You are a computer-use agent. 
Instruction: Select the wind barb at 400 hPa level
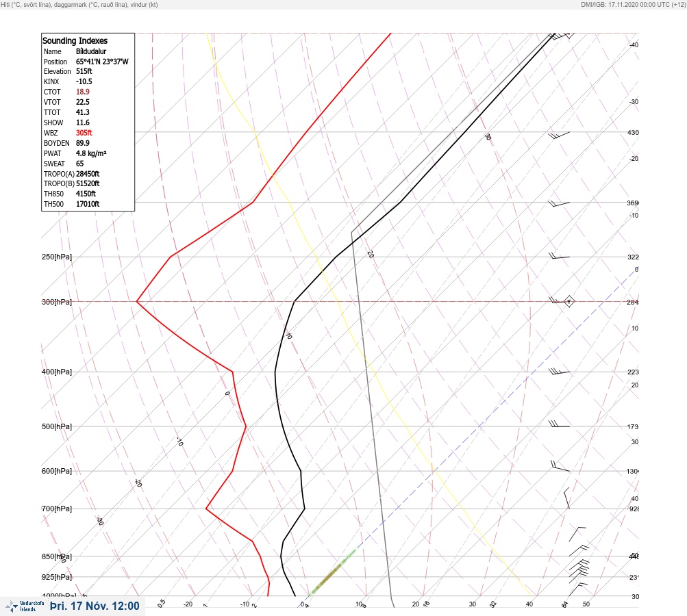point(559,371)
